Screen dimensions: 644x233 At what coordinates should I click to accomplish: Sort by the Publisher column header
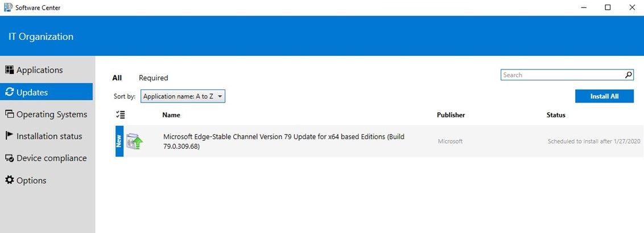pos(451,115)
